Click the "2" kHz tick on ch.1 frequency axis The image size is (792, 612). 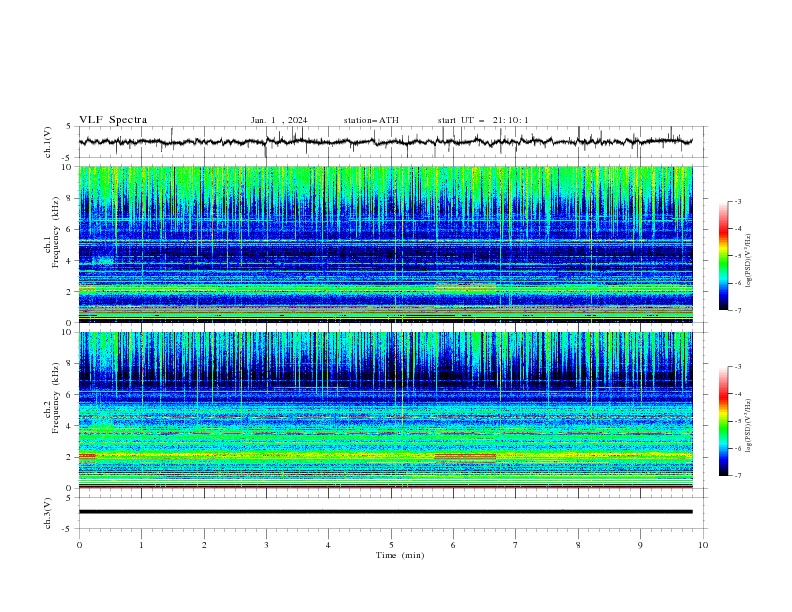(x=70, y=292)
